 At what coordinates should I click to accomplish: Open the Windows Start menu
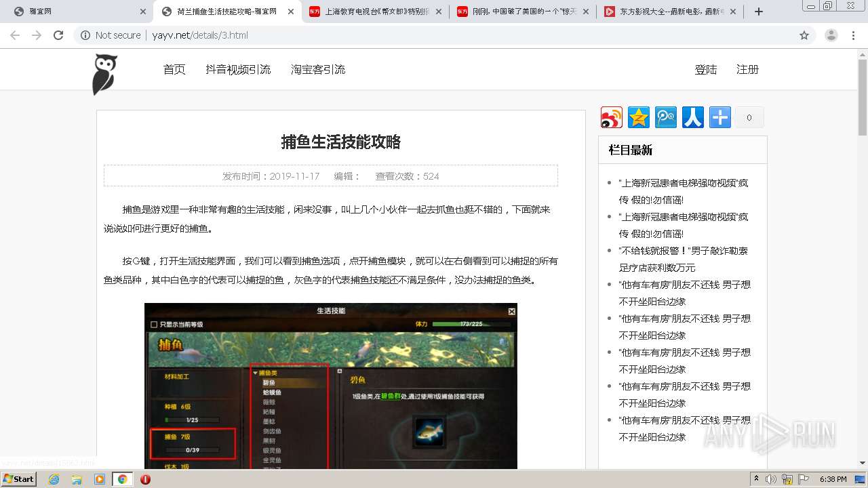pyautogui.click(x=18, y=479)
